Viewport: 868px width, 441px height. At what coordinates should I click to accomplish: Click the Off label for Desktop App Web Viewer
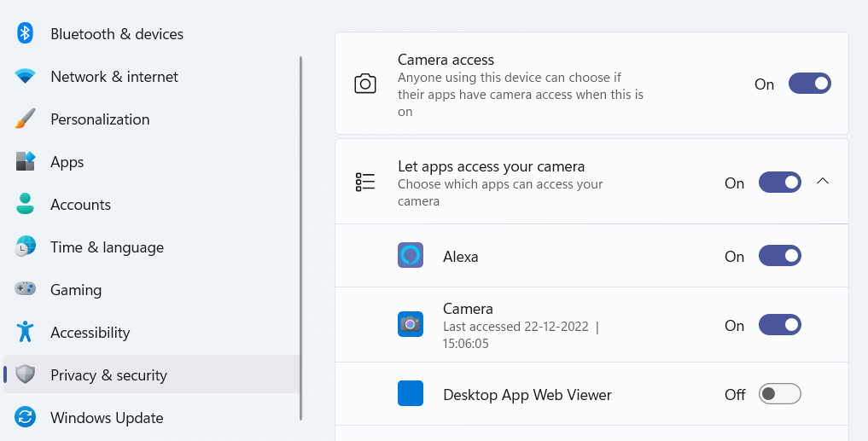point(735,395)
